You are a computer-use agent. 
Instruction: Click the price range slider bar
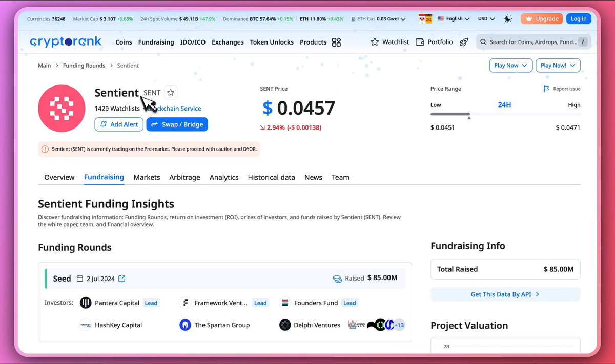[x=505, y=114]
